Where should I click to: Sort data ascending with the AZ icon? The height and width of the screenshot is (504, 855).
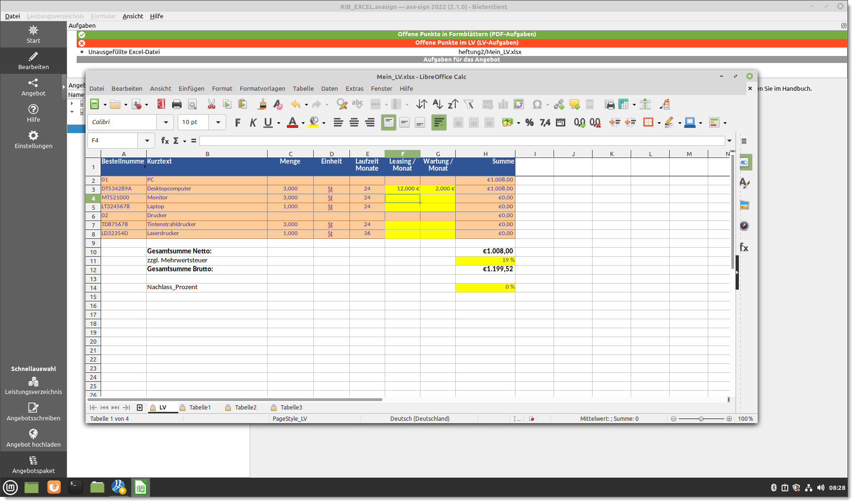[437, 104]
